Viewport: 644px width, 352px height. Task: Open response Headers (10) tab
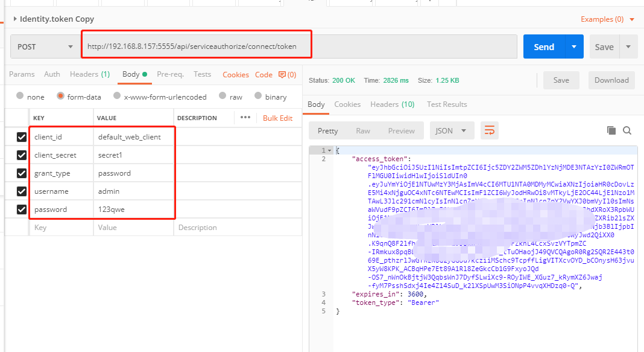tap(392, 104)
